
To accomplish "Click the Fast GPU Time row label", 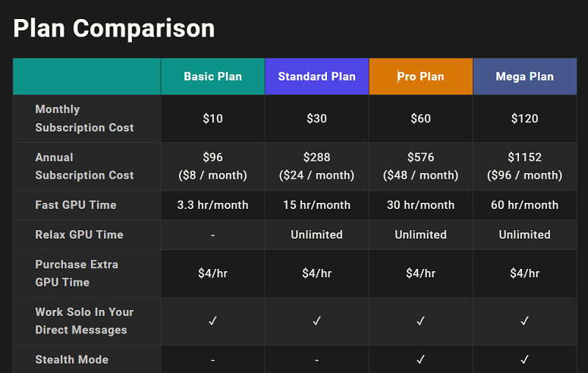I will pyautogui.click(x=76, y=205).
